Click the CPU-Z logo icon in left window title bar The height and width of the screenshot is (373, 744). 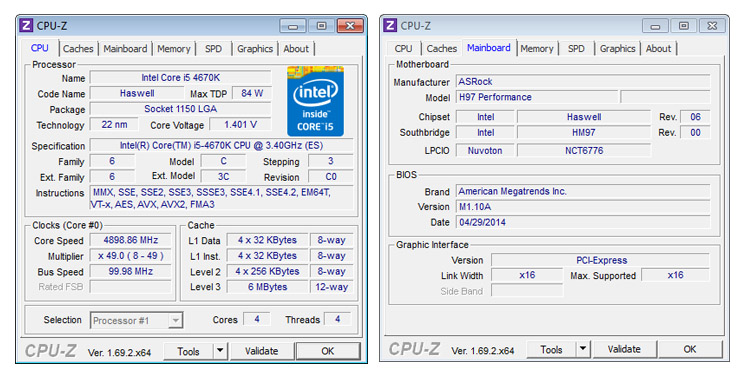point(27,26)
